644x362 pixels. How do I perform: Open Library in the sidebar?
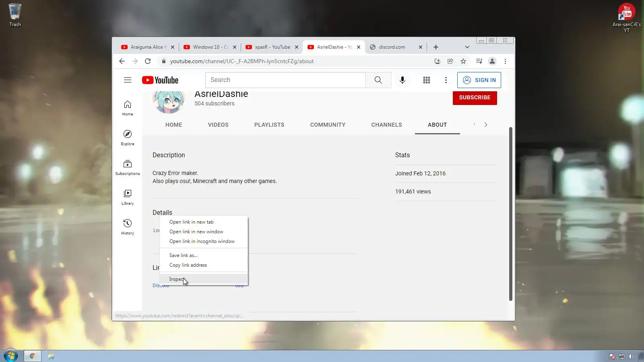(128, 197)
